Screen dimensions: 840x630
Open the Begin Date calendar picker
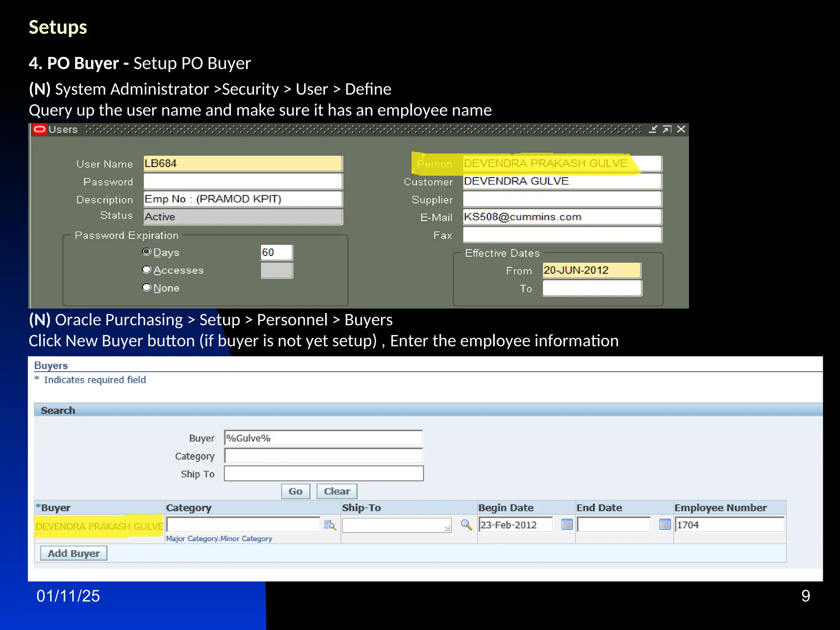(x=567, y=525)
